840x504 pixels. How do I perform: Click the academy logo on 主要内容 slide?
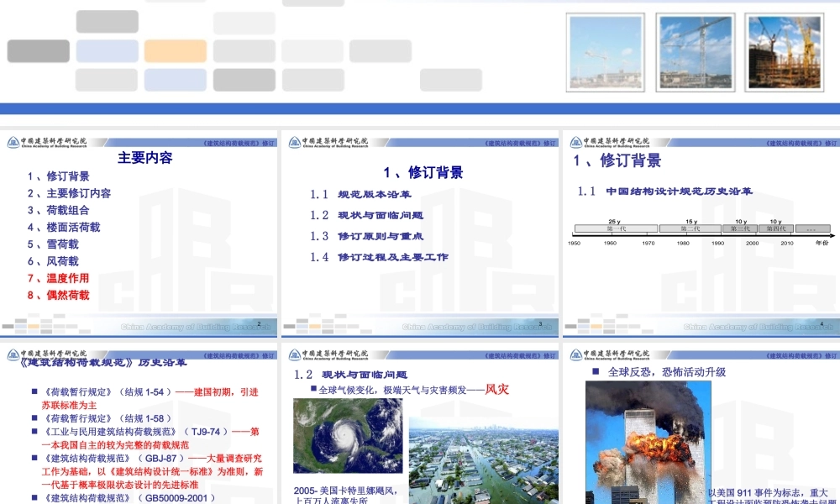(x=46, y=143)
